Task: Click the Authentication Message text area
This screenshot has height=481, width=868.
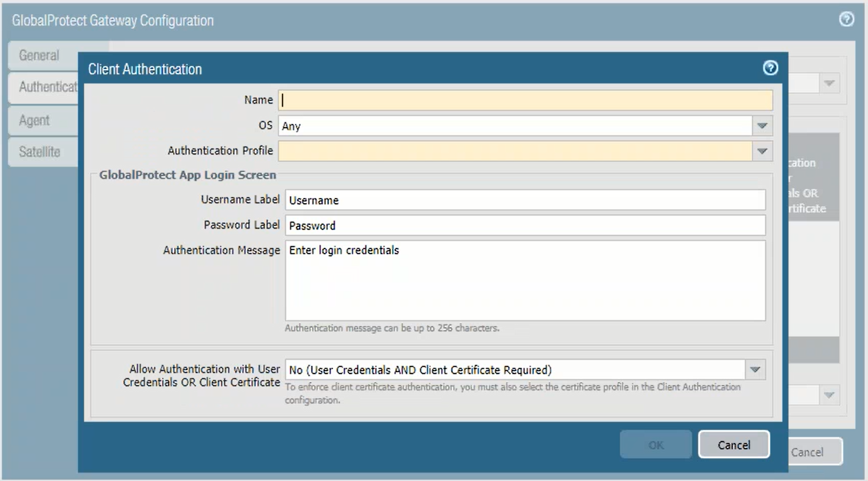Action: tap(525, 281)
